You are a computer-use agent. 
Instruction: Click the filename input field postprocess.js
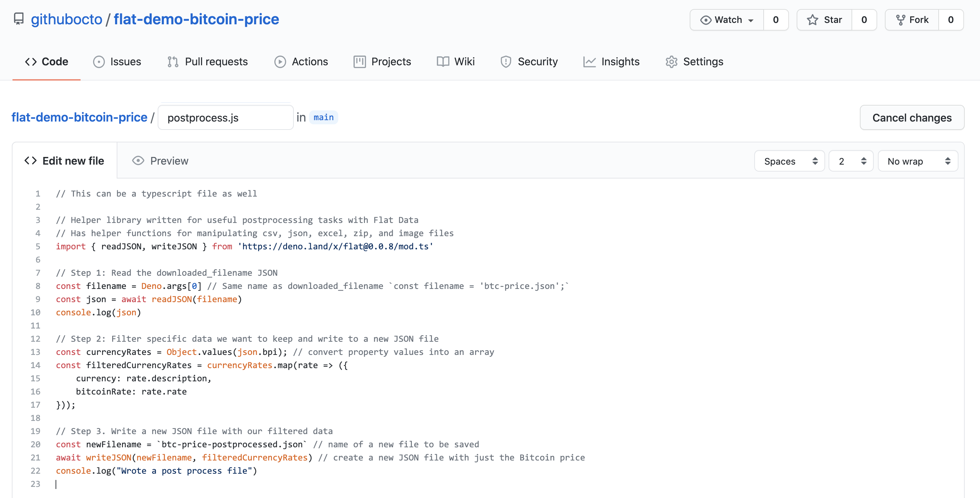click(225, 117)
